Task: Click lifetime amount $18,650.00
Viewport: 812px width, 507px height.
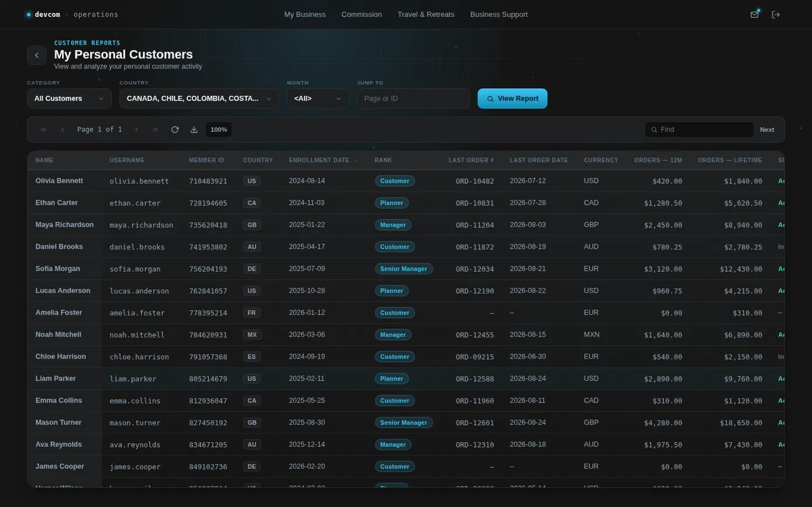Action: click(741, 422)
